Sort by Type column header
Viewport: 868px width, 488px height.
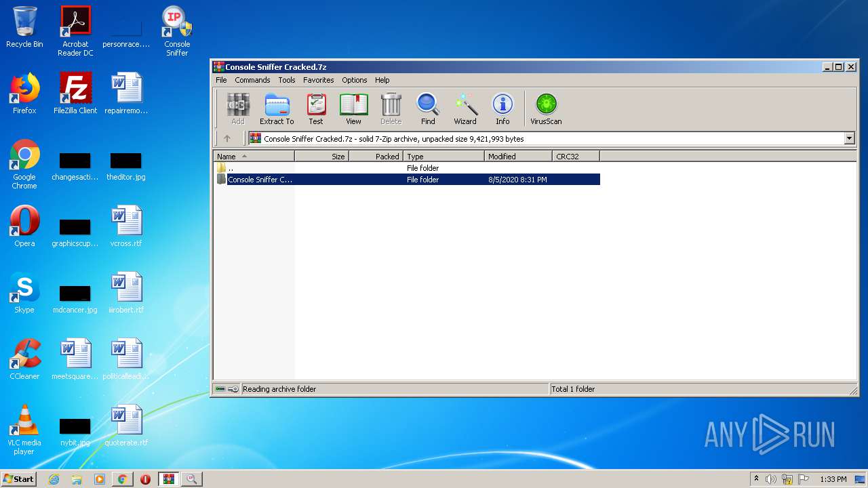444,156
